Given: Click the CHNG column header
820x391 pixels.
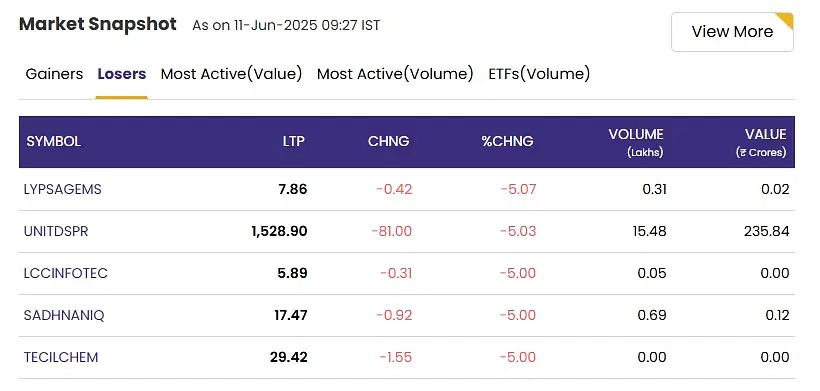Looking at the screenshot, I should [x=389, y=142].
